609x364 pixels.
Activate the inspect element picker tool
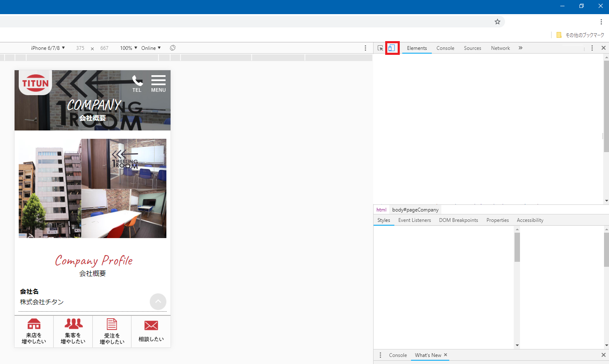380,48
